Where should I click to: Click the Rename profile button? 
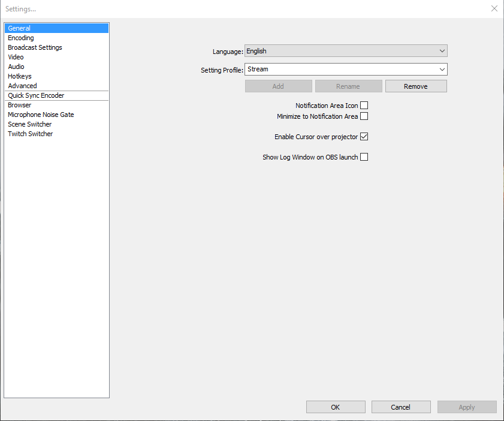click(x=348, y=86)
